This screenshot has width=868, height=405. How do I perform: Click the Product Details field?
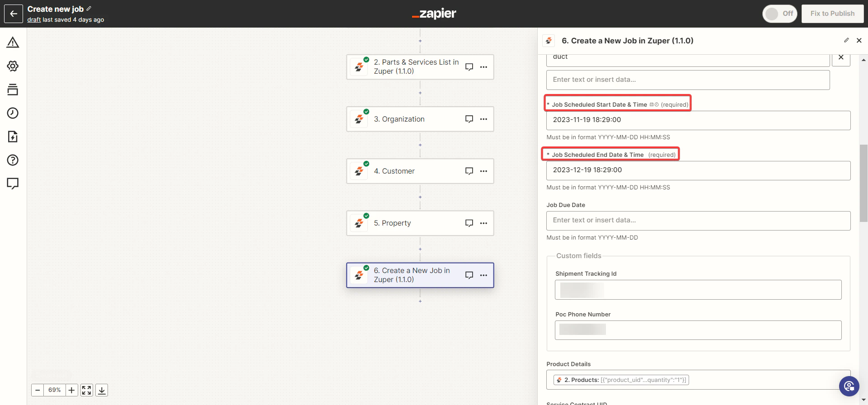coord(698,380)
